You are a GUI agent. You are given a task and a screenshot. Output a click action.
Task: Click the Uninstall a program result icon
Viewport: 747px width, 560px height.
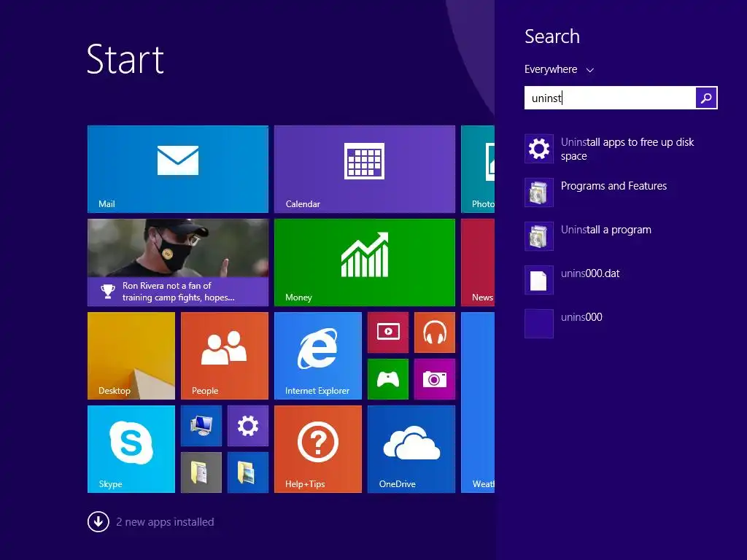click(x=539, y=236)
